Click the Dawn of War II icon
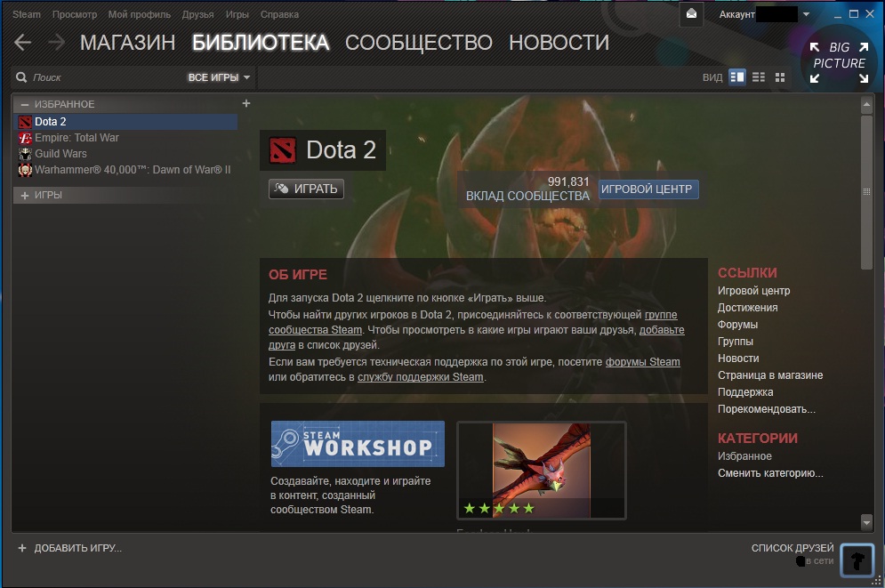Image resolution: width=885 pixels, height=588 pixels. [x=25, y=169]
